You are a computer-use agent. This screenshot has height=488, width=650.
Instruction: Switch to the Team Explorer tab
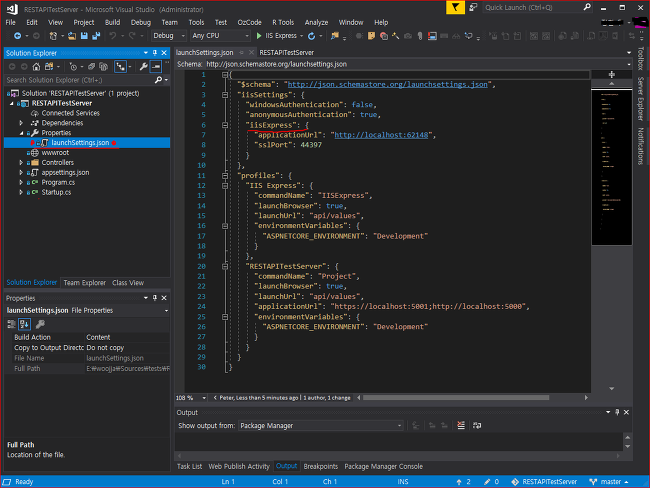tap(85, 283)
